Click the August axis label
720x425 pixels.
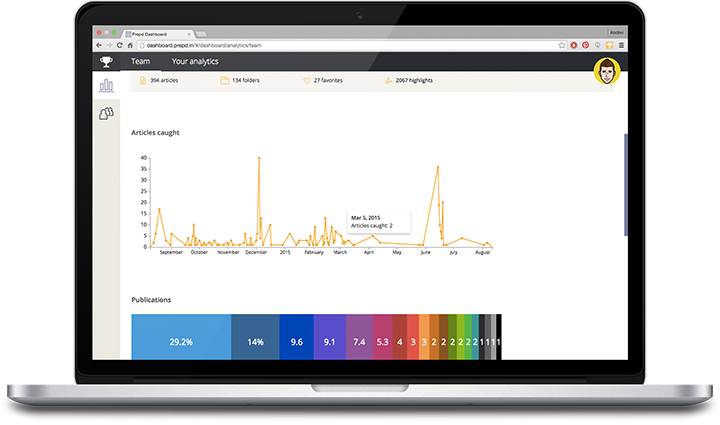click(483, 252)
